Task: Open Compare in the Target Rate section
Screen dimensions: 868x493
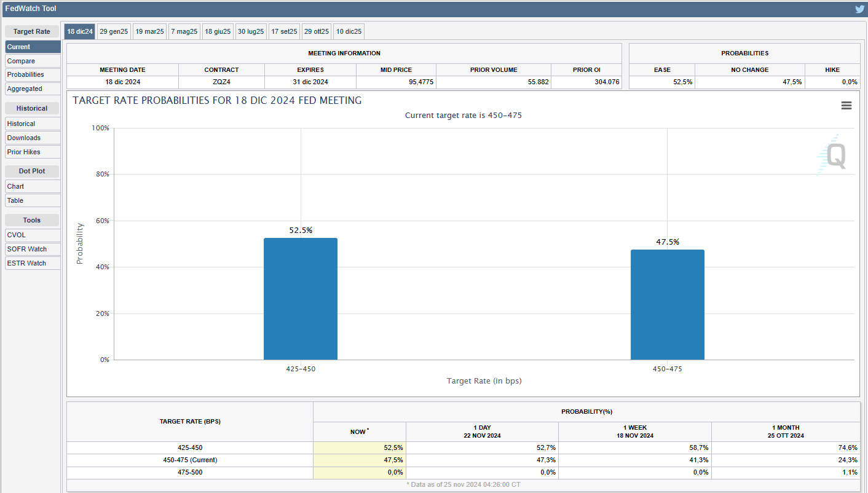Action: click(33, 61)
